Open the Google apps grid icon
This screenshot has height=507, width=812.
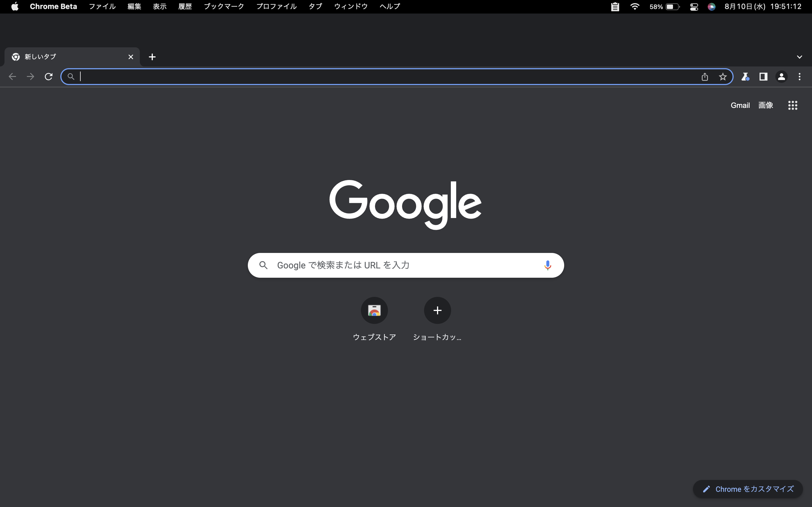tap(793, 105)
